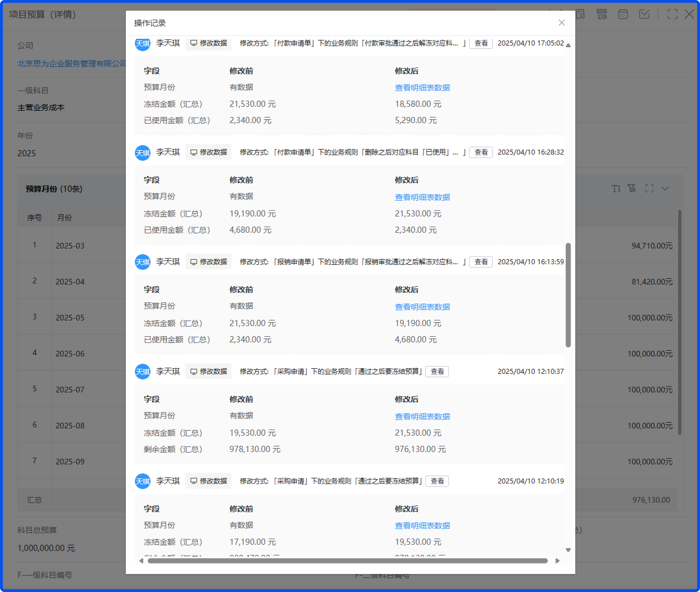The image size is (700, 592).
Task: Click 查看 button for 12:10:37 record
Action: [437, 372]
